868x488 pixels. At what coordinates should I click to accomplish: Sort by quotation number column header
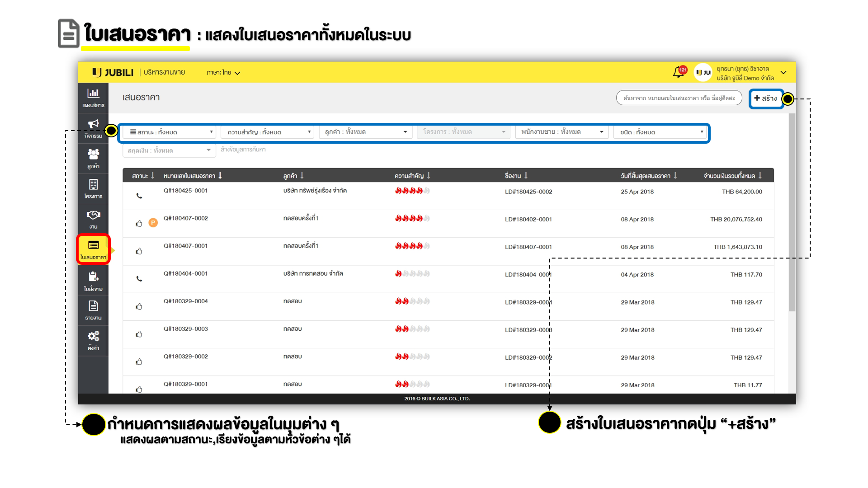[x=193, y=176]
